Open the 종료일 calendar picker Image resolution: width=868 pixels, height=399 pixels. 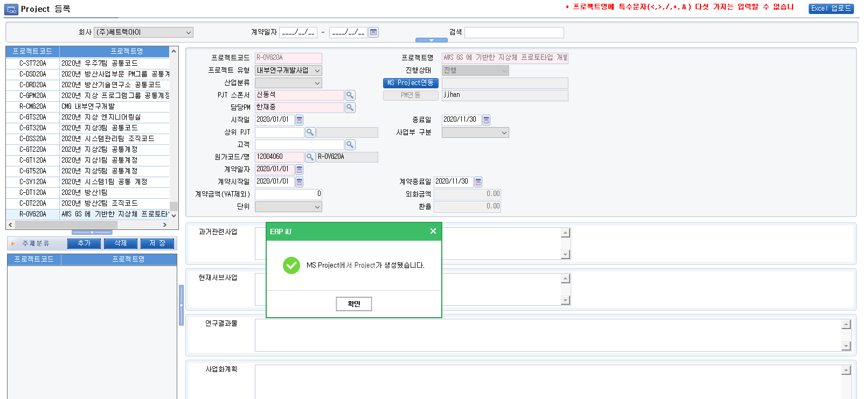(486, 120)
